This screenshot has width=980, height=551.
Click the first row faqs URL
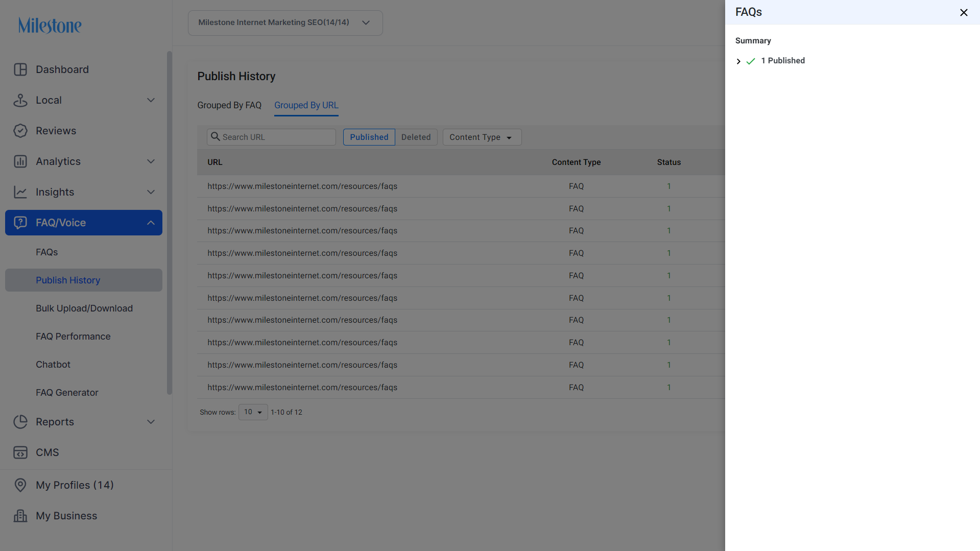click(x=302, y=186)
